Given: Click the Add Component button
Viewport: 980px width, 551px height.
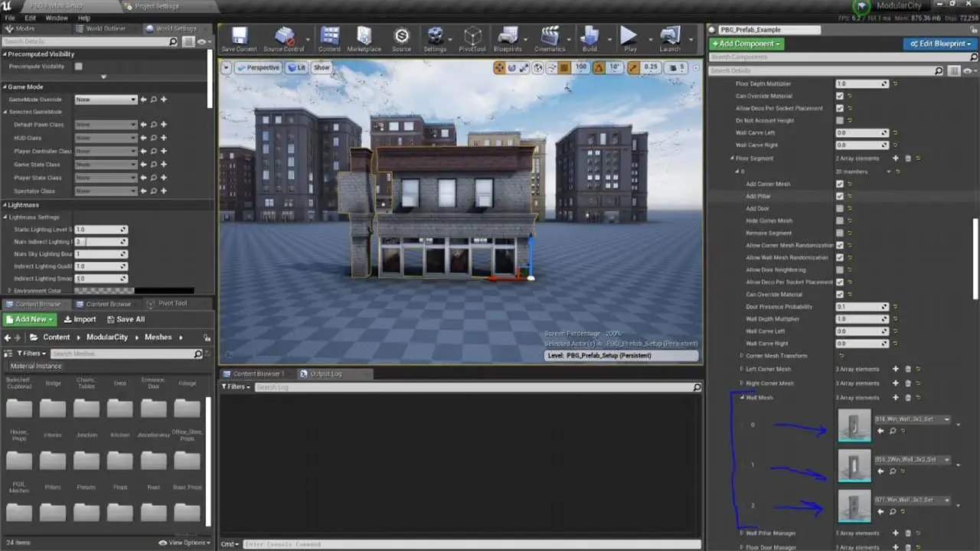Looking at the screenshot, I should (746, 44).
